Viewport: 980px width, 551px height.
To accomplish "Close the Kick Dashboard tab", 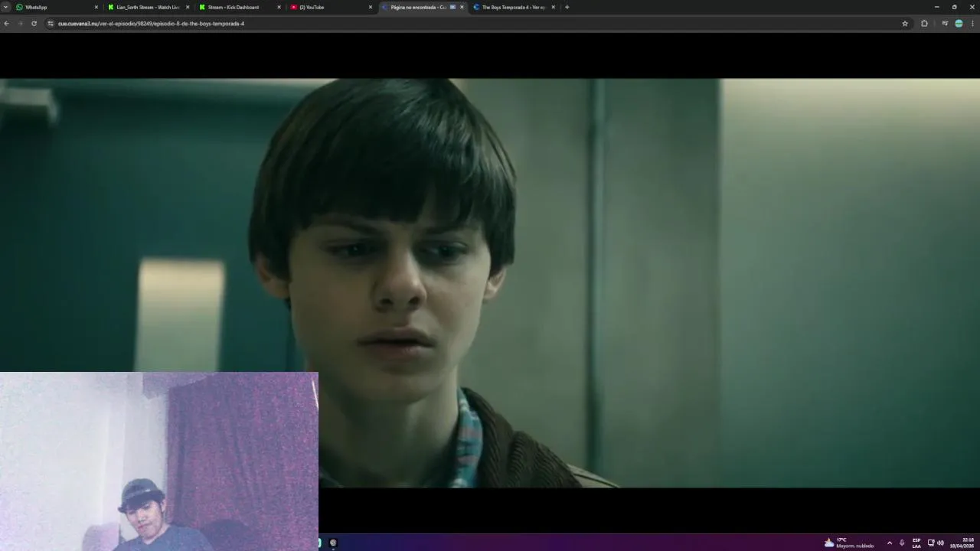I will click(279, 7).
